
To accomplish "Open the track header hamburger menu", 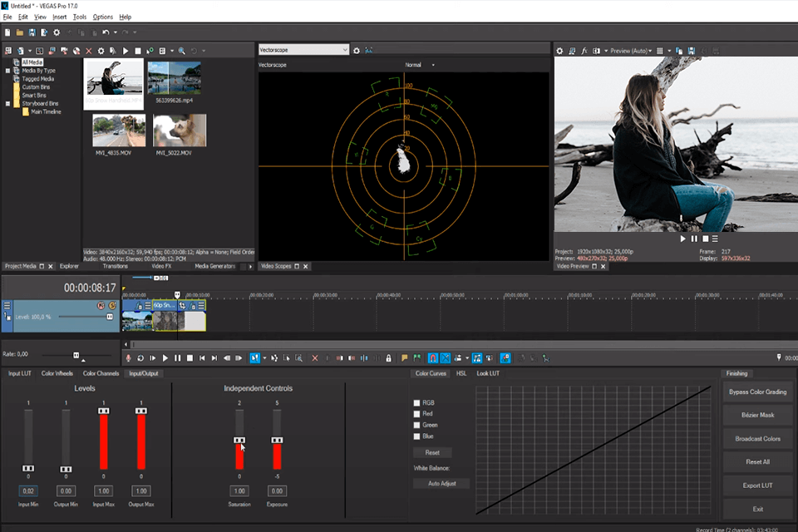I will coord(7,305).
